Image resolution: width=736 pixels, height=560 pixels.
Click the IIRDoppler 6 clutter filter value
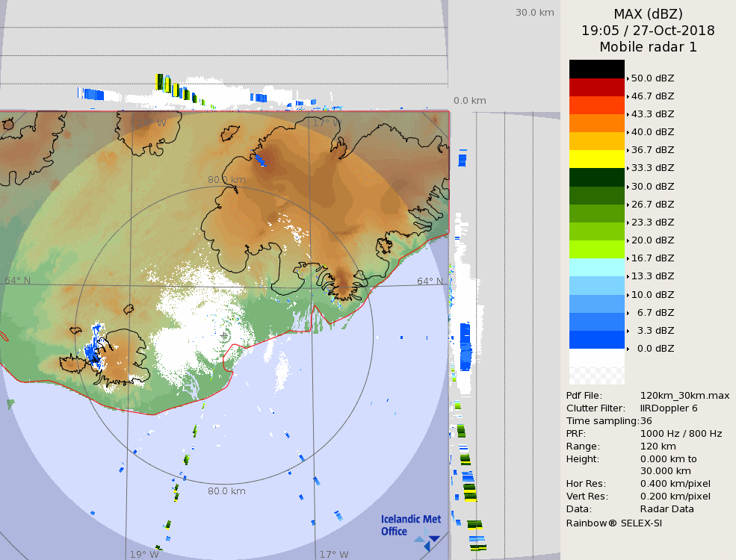[669, 408]
